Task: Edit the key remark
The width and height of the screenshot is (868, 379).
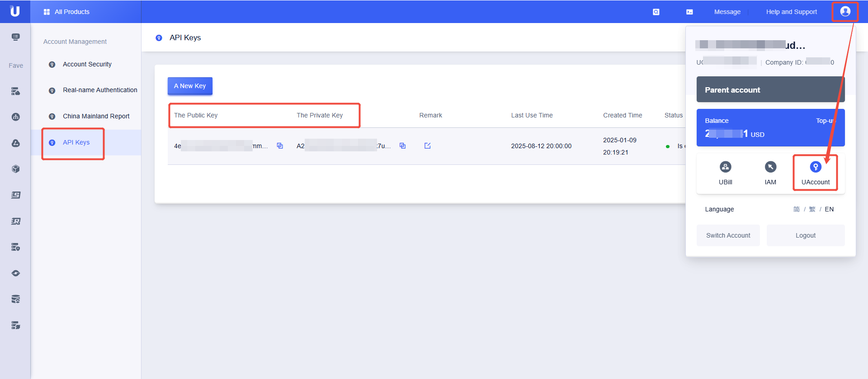Action: click(x=427, y=146)
